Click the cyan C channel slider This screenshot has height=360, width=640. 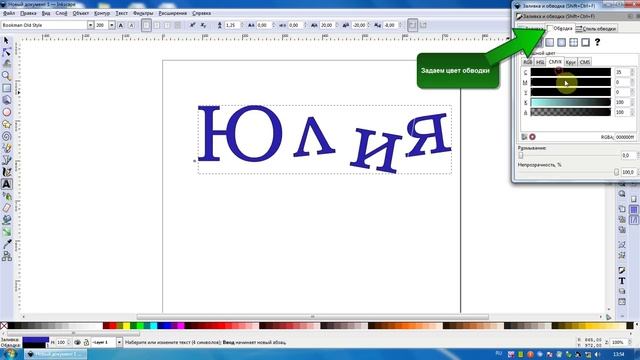[x=571, y=72]
